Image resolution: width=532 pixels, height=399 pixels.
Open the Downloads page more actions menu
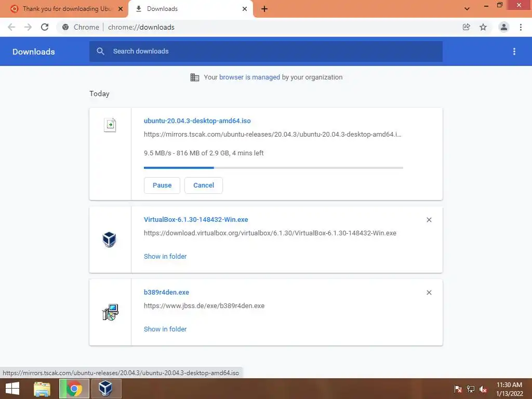[514, 51]
